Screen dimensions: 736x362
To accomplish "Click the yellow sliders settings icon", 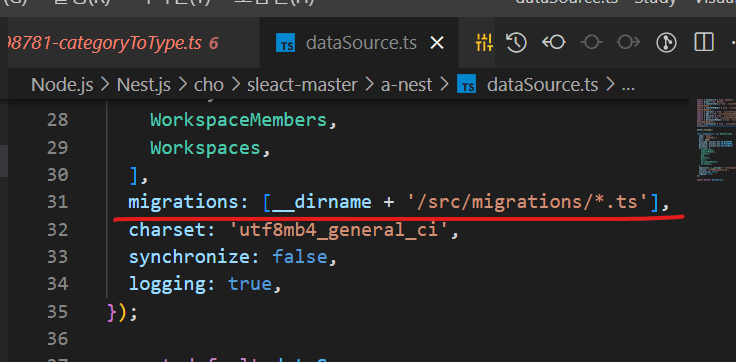I will 484,43.
